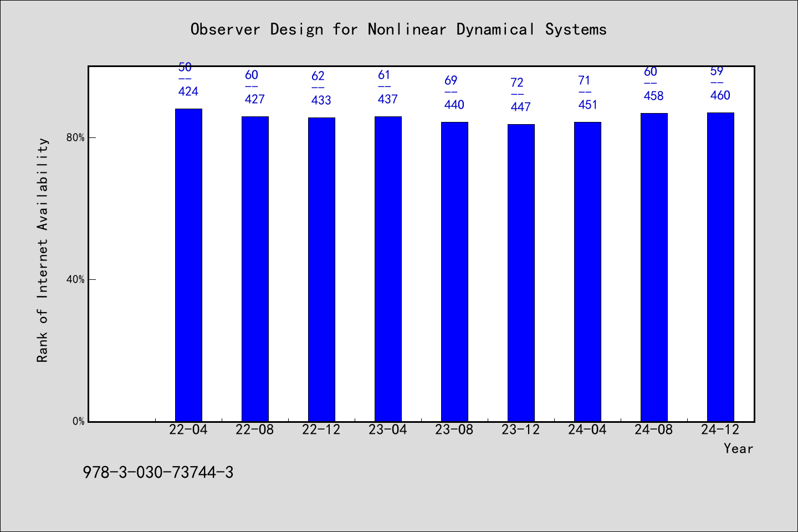Viewport: 798px width, 532px height.
Task: Click the rank 61 above 437
Action: [x=385, y=75]
